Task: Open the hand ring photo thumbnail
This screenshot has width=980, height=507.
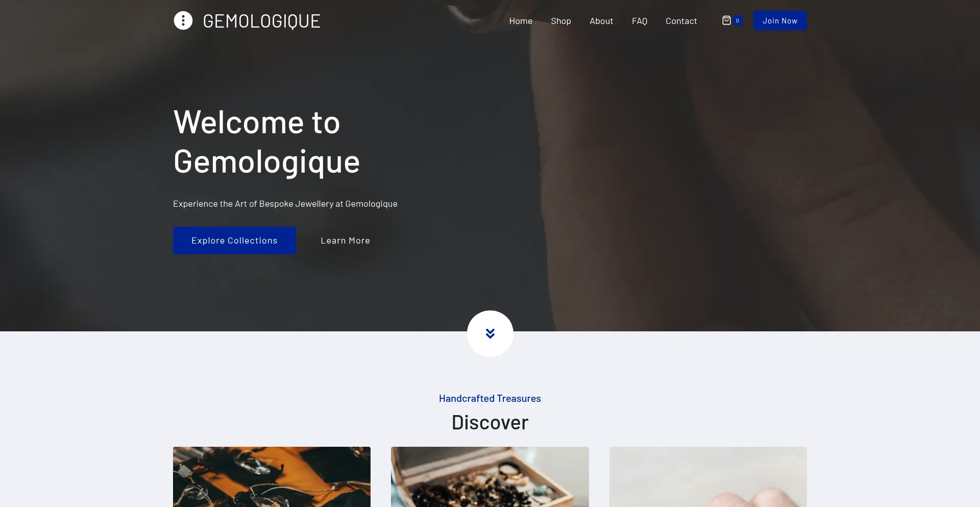Action: pyautogui.click(x=708, y=477)
